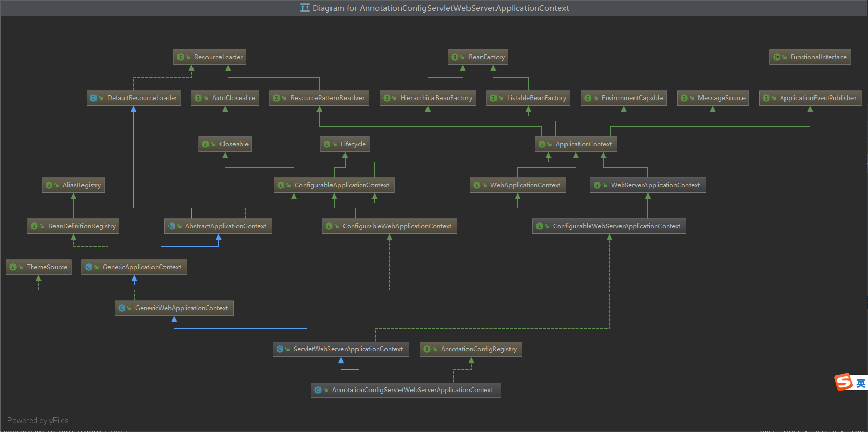This screenshot has height=432, width=868.
Task: Click the Sogou input method icon
Action: point(844,382)
